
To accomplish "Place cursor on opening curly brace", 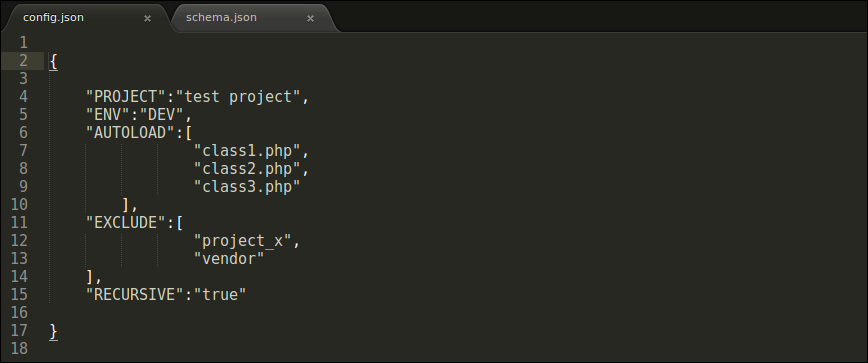I will click(x=53, y=61).
